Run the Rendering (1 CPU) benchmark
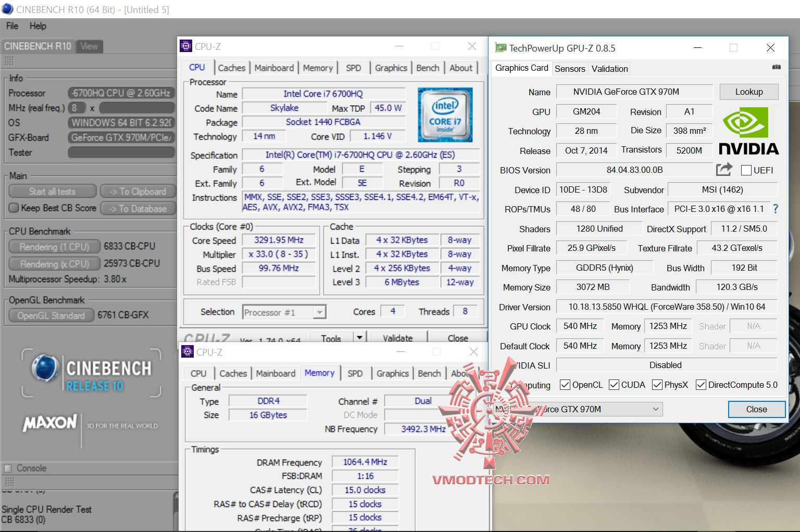The height and width of the screenshot is (532, 800). 54,247
